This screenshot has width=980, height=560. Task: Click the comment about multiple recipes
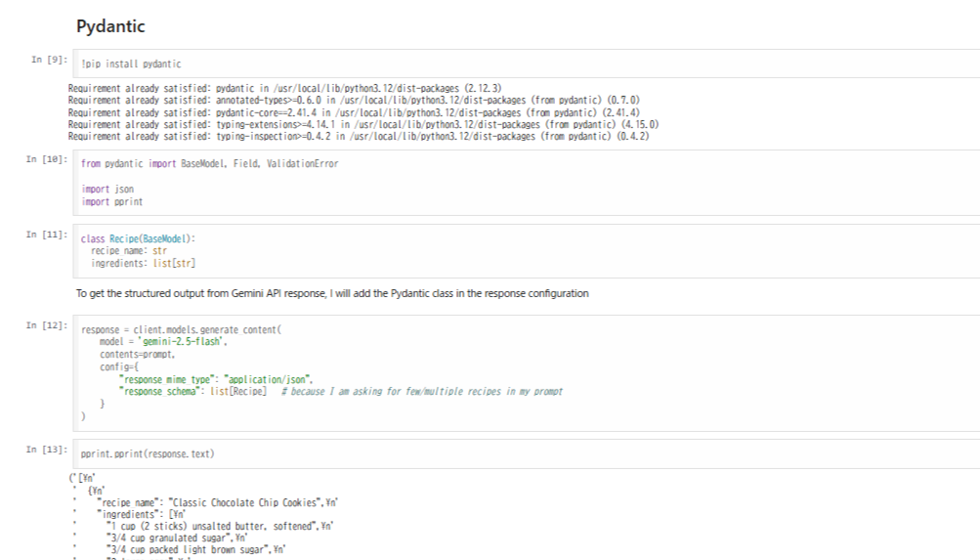(422, 391)
